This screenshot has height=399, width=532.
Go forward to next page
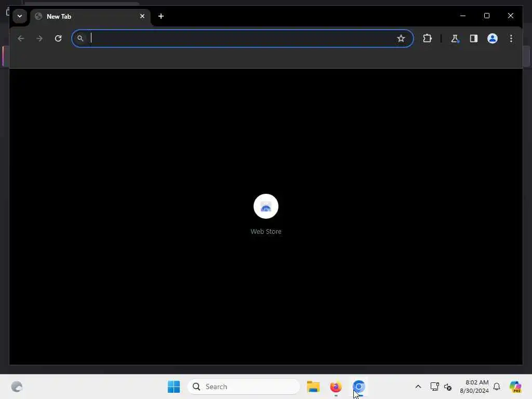click(39, 38)
